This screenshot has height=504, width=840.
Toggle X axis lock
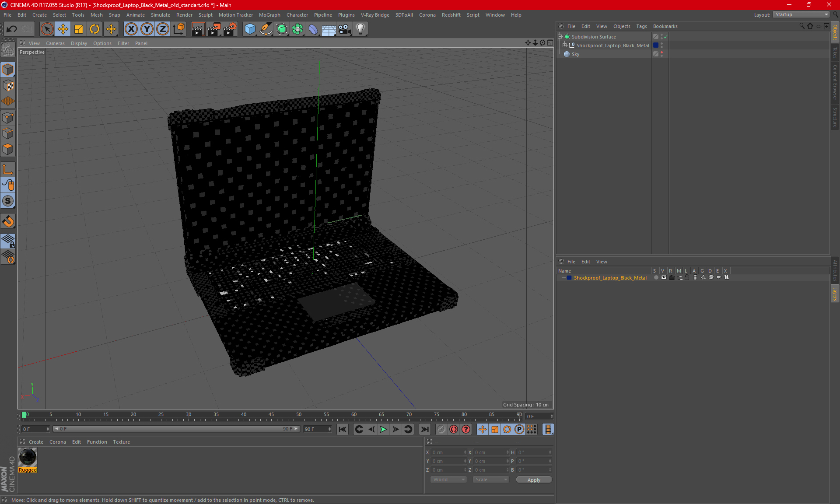(131, 29)
